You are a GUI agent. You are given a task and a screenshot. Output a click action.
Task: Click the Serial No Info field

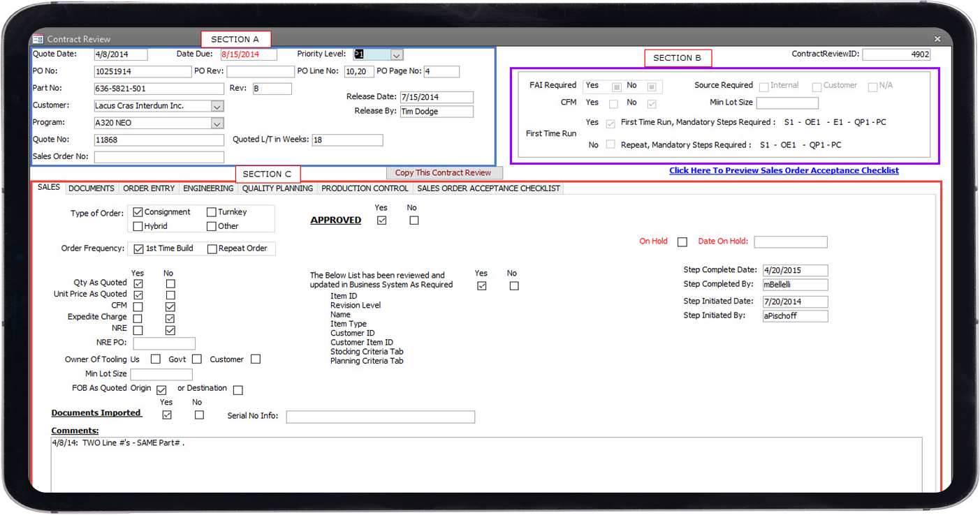click(x=381, y=417)
